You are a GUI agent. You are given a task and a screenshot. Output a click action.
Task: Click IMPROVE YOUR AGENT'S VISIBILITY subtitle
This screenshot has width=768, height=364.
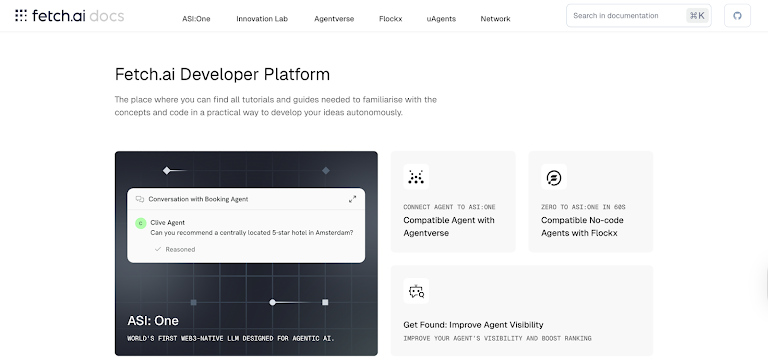click(497, 339)
